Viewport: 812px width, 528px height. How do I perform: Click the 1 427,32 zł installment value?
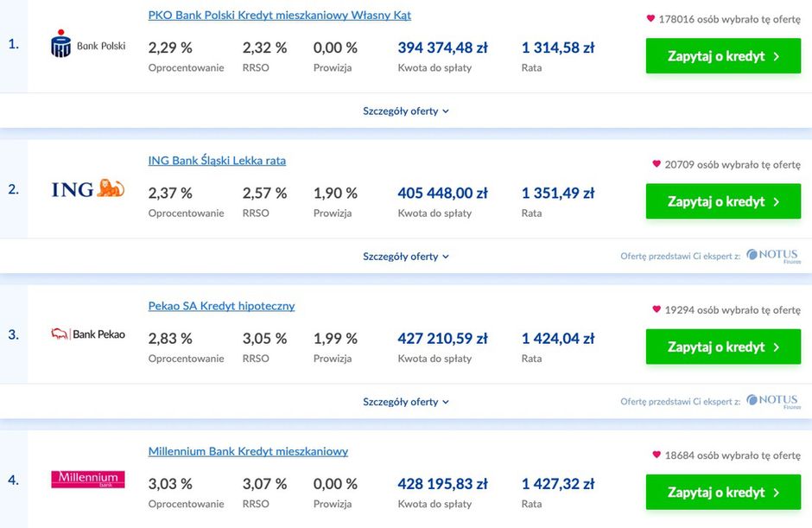(x=558, y=484)
